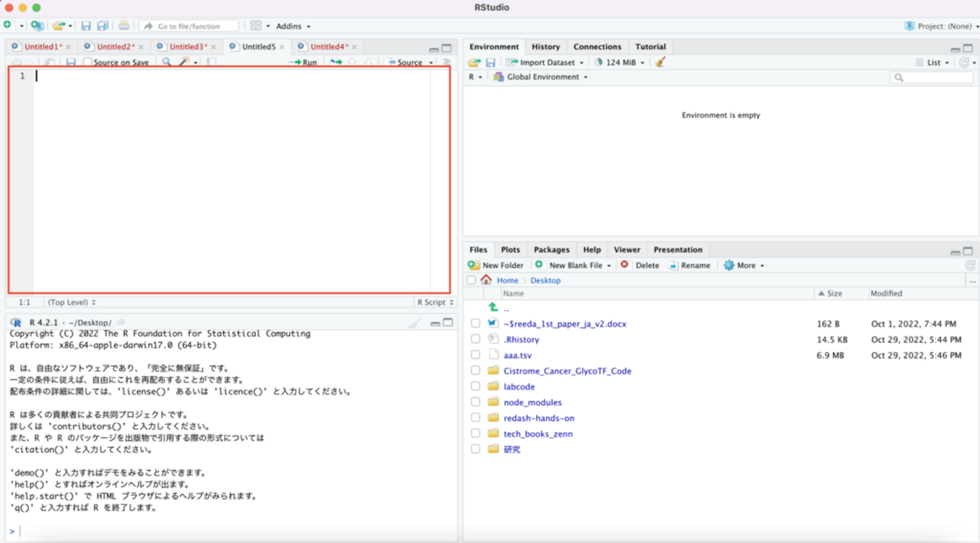Check the box for labcode folder

point(475,386)
